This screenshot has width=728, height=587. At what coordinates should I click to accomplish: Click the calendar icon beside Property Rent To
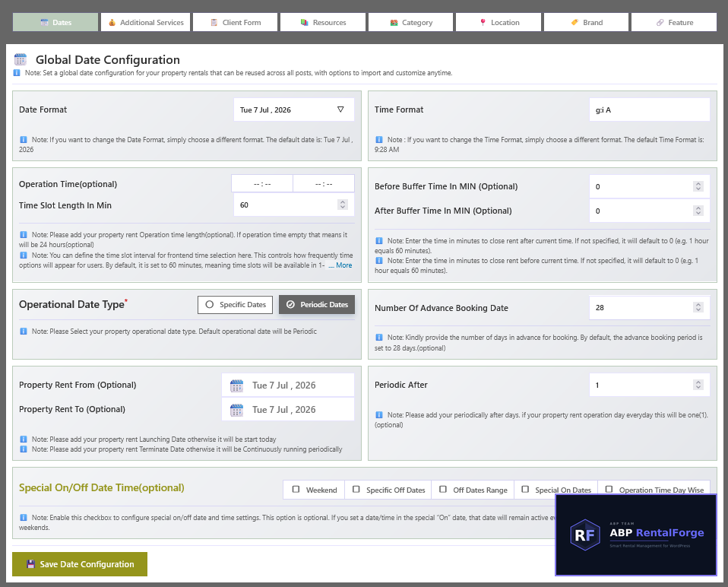[x=237, y=410]
